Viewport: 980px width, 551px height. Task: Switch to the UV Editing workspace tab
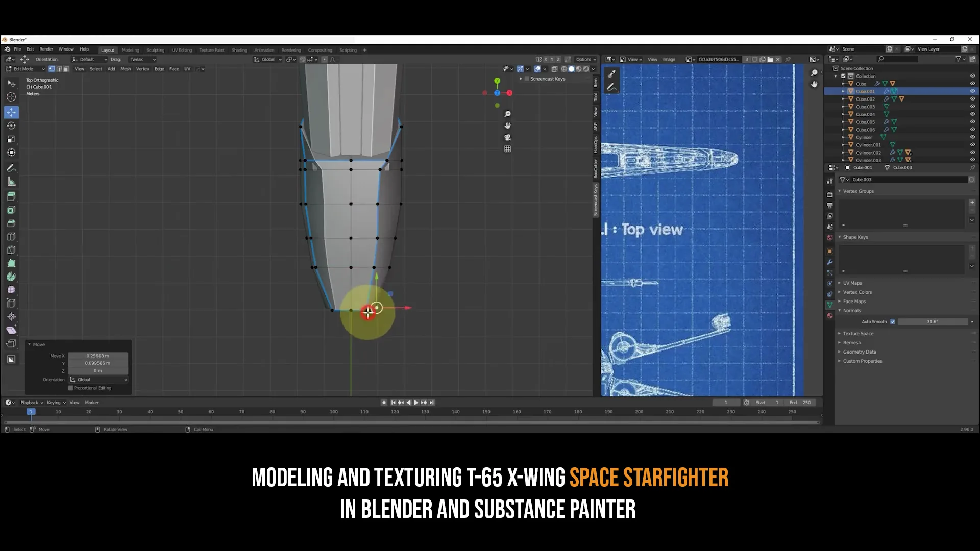(182, 50)
